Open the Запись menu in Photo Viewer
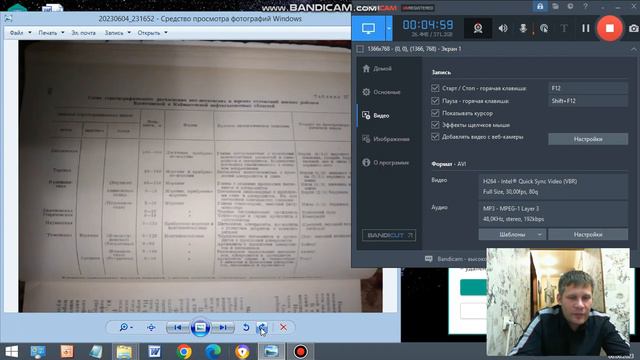 tap(118, 33)
